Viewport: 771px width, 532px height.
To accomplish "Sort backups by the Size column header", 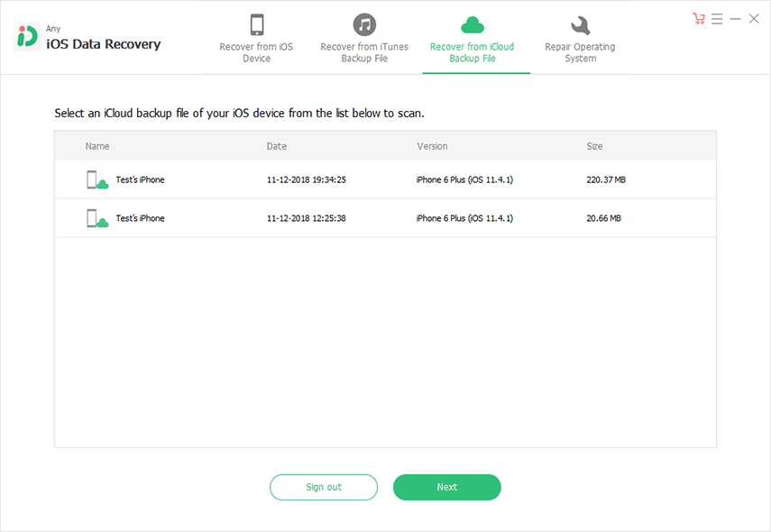I will point(594,146).
